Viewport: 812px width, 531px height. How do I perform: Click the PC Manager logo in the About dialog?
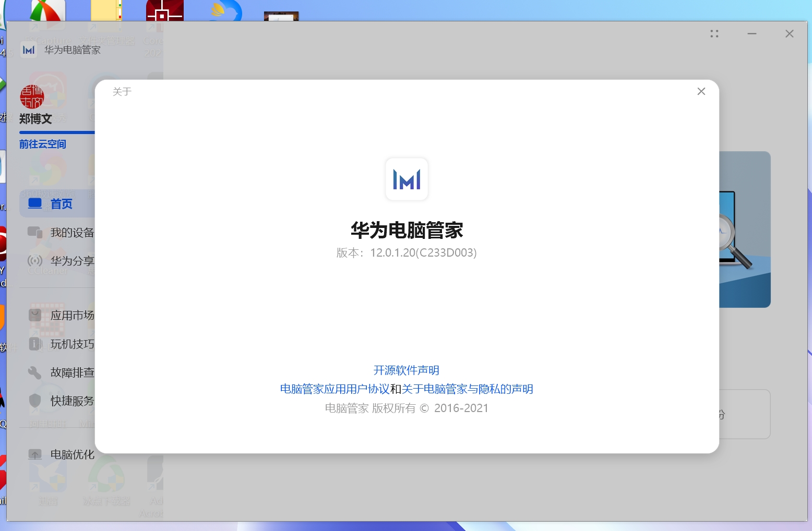(407, 179)
